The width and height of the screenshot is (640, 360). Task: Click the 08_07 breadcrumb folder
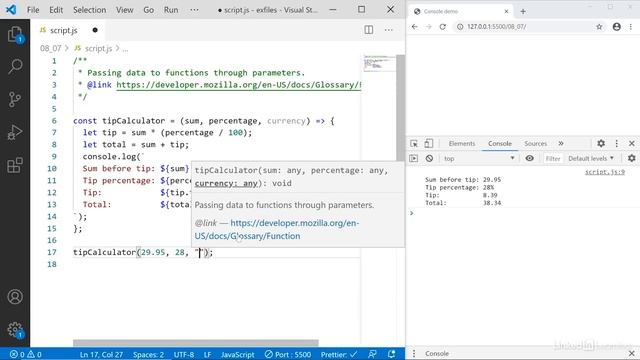pyautogui.click(x=51, y=48)
